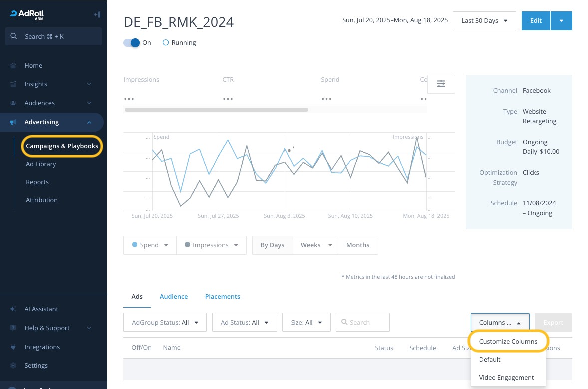Click the Settings gear icon
The image size is (588, 389).
coord(13,366)
